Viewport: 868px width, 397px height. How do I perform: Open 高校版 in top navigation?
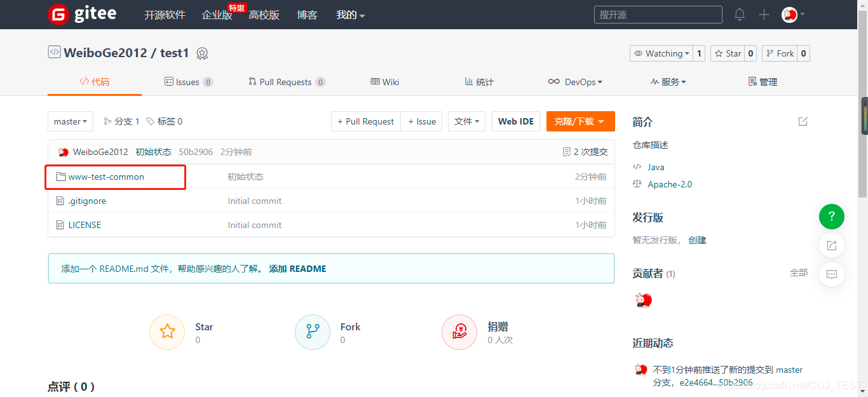click(x=264, y=15)
